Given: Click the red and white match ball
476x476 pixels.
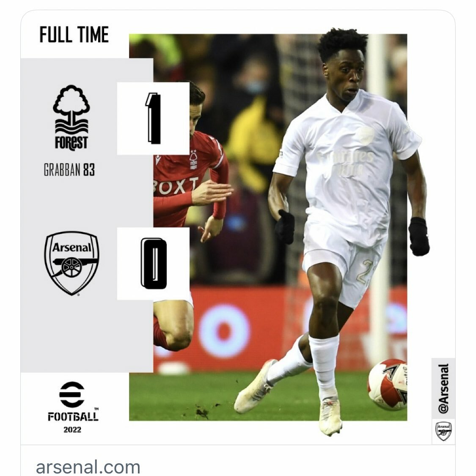Looking at the screenshot, I should 387,385.
